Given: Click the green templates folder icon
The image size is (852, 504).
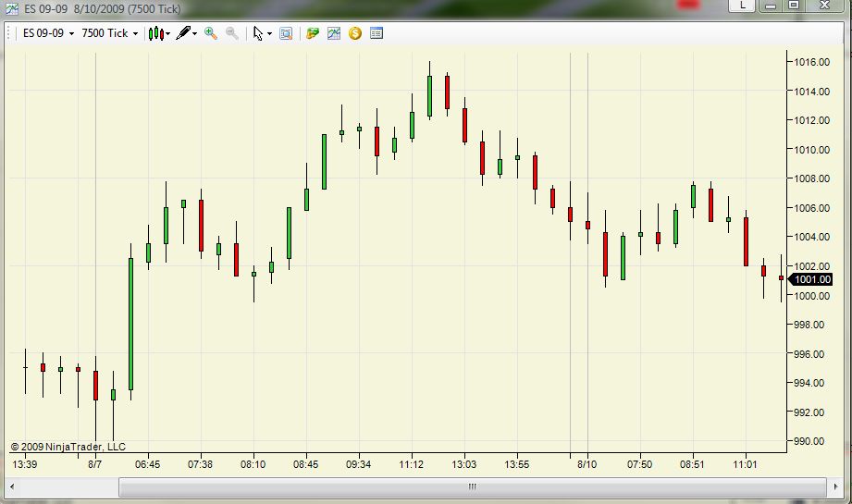Looking at the screenshot, I should pyautogui.click(x=313, y=33).
